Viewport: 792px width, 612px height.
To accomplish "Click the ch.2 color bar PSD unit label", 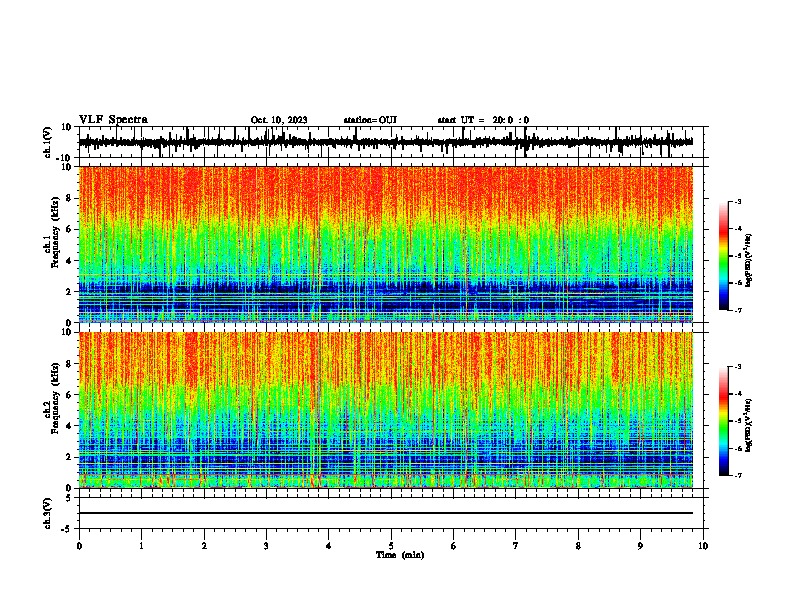I will point(748,425).
